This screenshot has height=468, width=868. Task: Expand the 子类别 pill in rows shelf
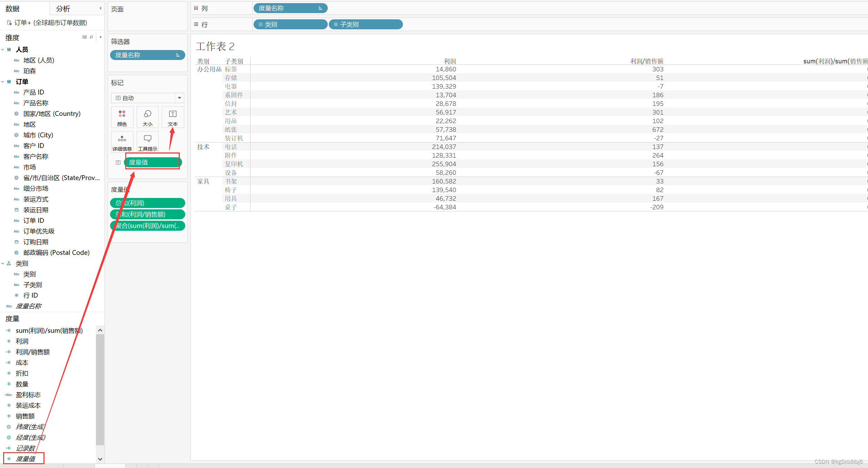coord(336,24)
